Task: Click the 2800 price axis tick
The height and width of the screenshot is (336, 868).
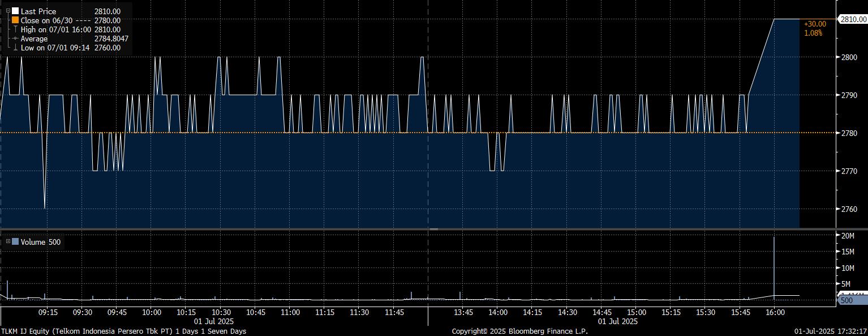Action: [849, 57]
